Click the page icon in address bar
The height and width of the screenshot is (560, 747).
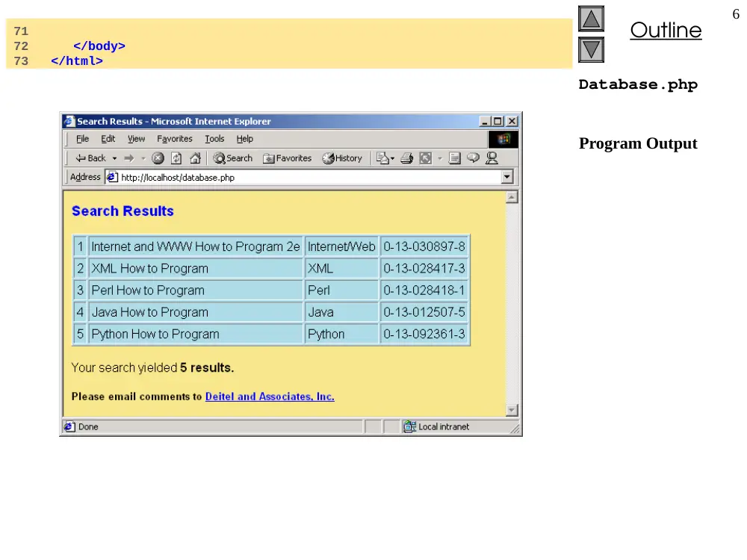point(113,177)
